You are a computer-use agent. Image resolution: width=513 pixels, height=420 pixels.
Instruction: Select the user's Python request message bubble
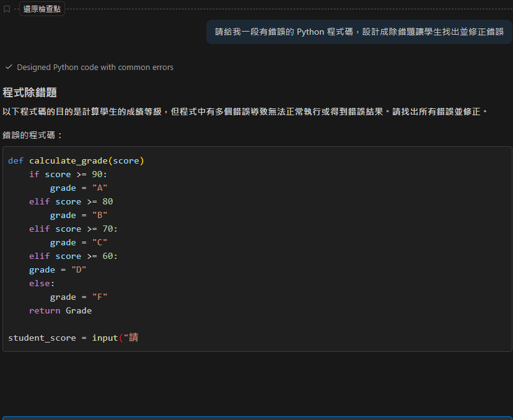point(359,32)
